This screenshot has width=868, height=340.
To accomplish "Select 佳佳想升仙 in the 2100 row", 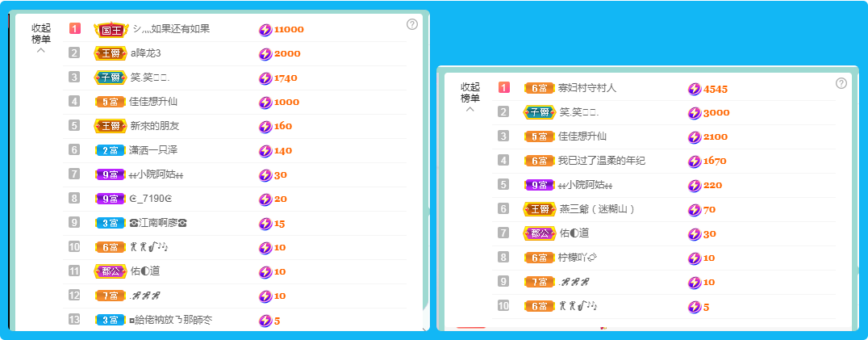I will tap(583, 136).
